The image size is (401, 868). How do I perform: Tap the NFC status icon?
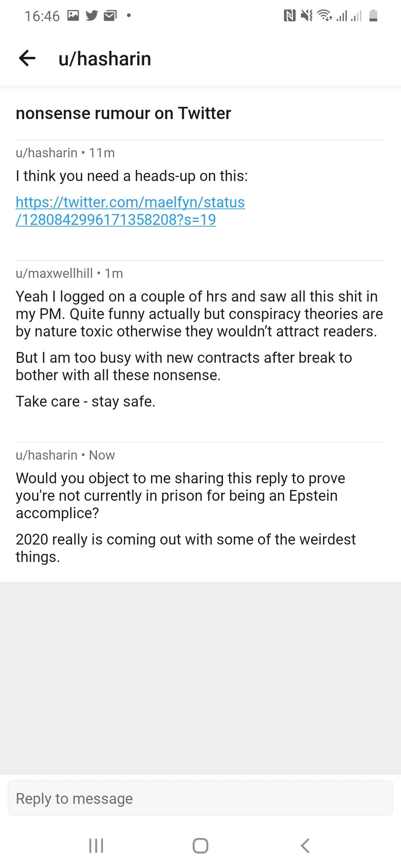pyautogui.click(x=289, y=16)
